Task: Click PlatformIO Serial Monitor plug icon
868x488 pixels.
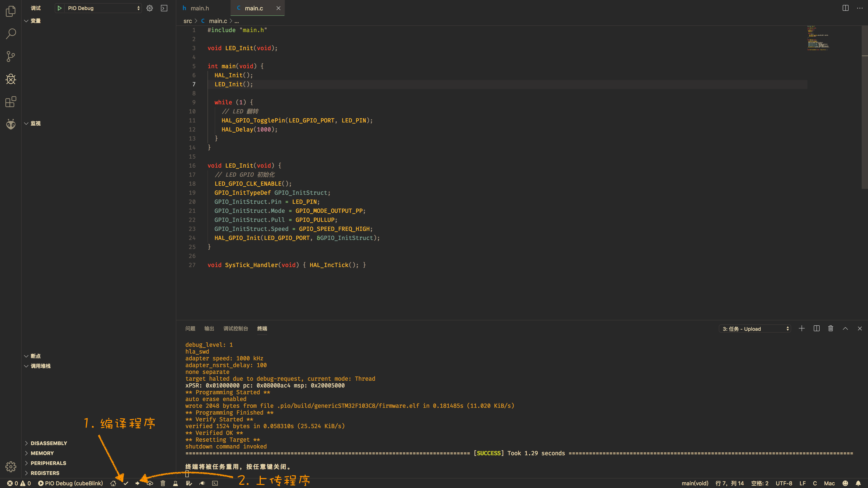Action: tap(202, 483)
